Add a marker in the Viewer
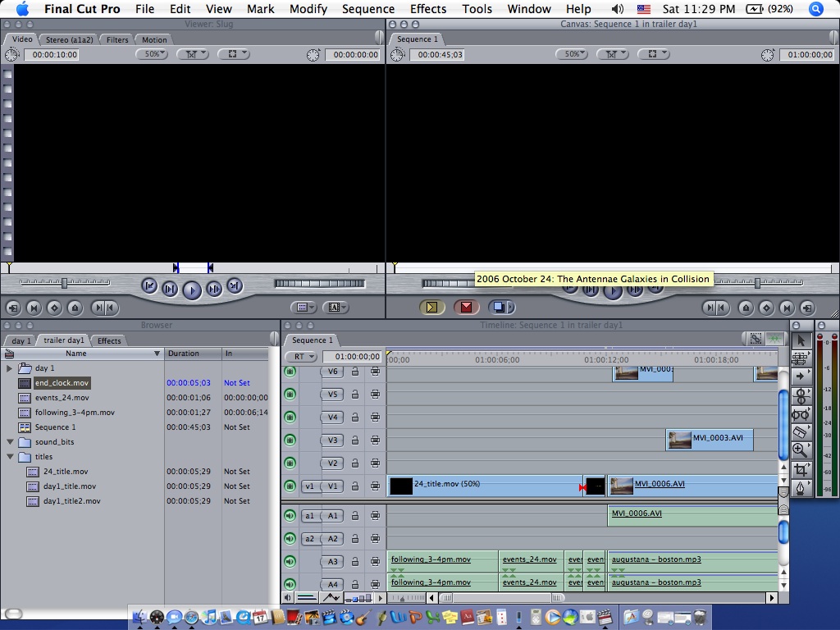This screenshot has height=630, width=840. [75, 308]
